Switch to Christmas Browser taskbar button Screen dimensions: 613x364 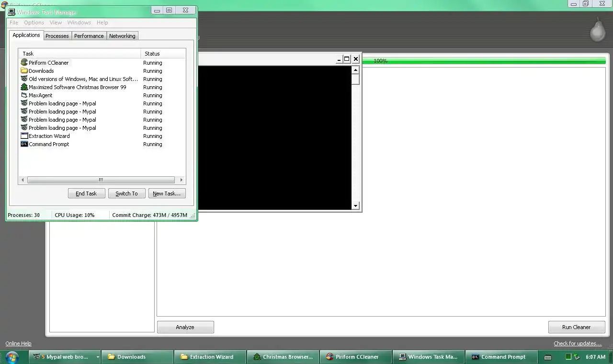284,357
